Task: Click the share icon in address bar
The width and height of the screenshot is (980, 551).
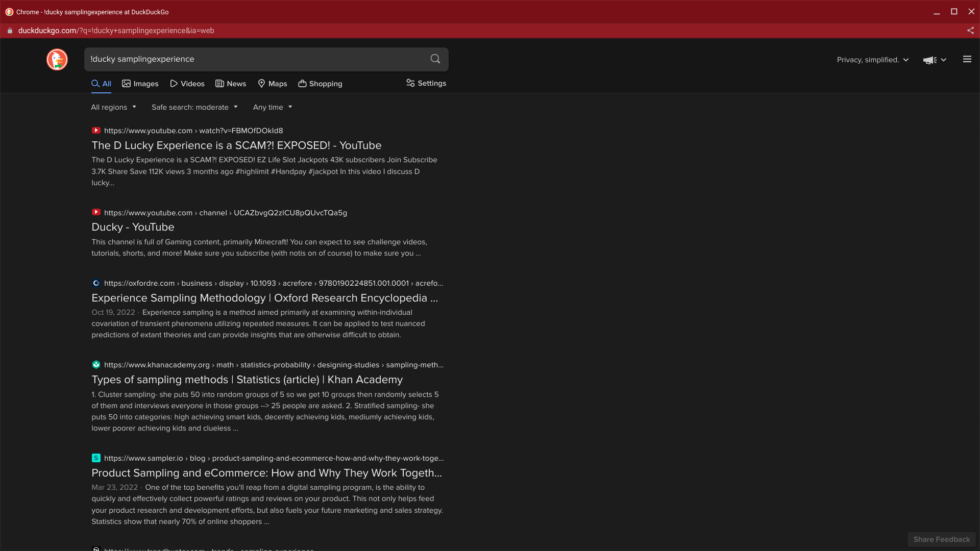Action: [970, 31]
